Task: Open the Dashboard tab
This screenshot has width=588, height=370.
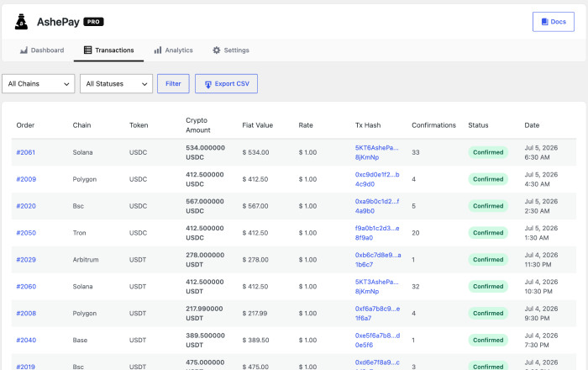Action: pyautogui.click(x=42, y=50)
